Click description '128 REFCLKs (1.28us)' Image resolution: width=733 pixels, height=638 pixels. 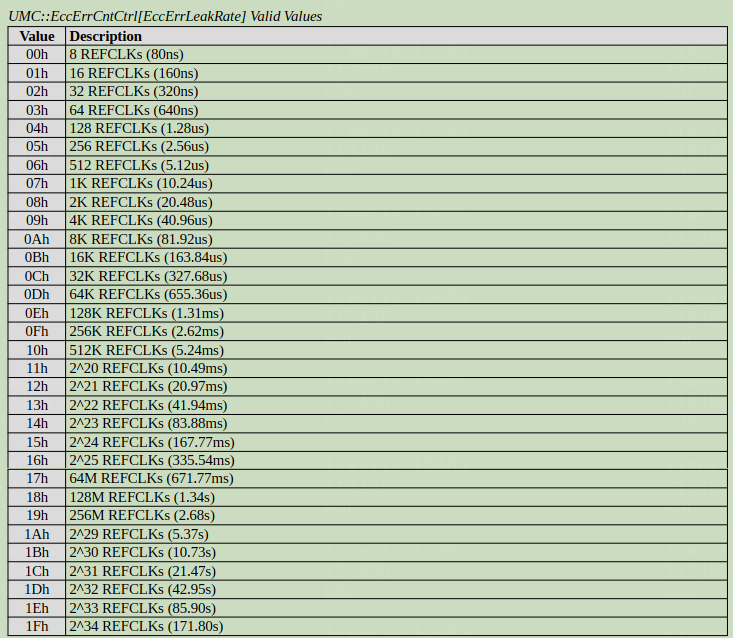pyautogui.click(x=139, y=129)
